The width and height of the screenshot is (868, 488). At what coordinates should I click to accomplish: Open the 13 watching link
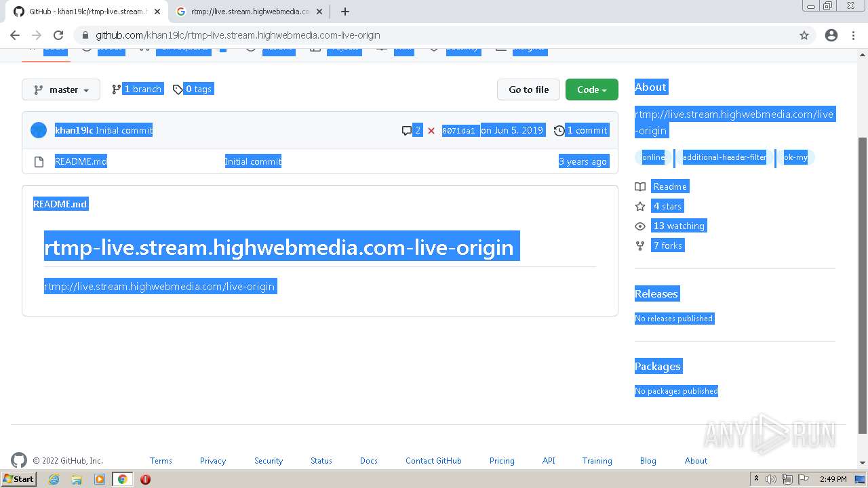click(x=679, y=226)
